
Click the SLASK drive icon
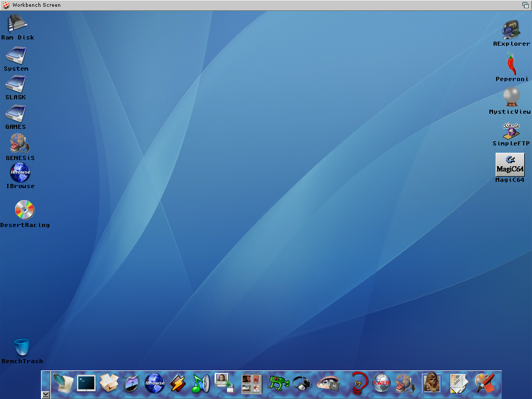coord(16,84)
